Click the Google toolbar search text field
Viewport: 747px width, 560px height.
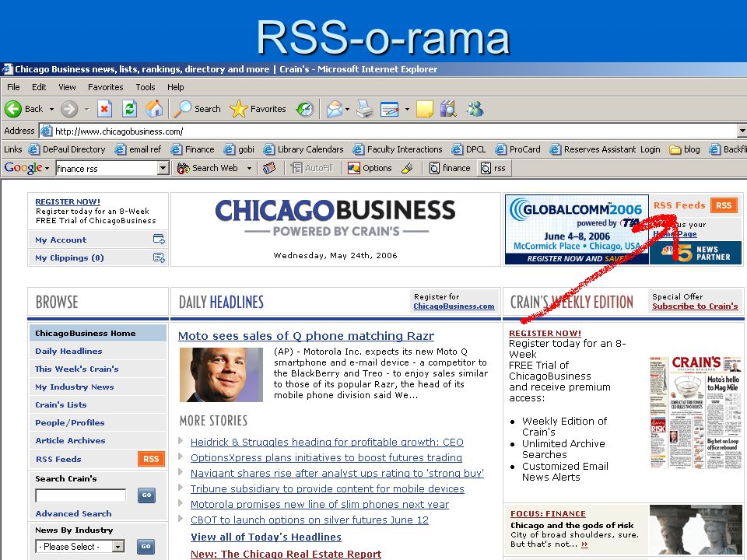click(107, 168)
